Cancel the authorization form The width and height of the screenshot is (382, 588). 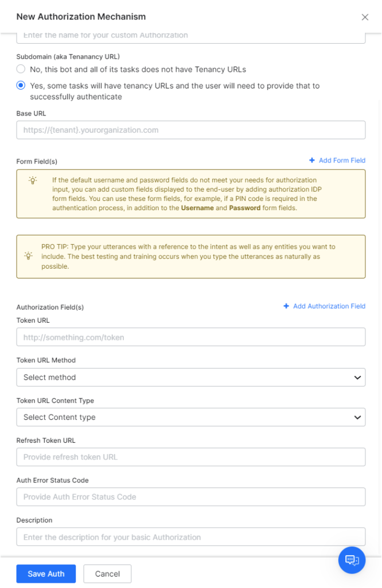pos(107,574)
